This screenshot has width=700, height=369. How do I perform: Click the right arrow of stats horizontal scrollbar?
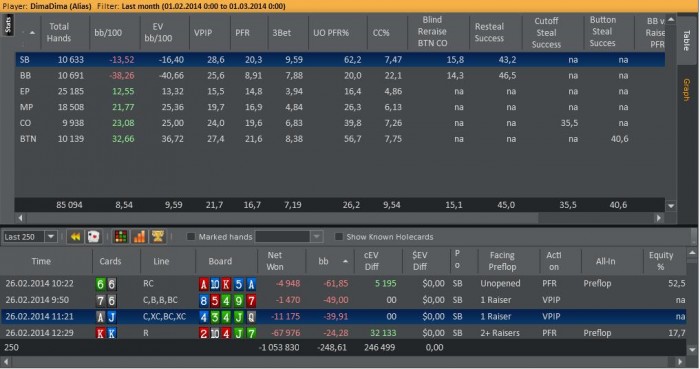(659, 218)
